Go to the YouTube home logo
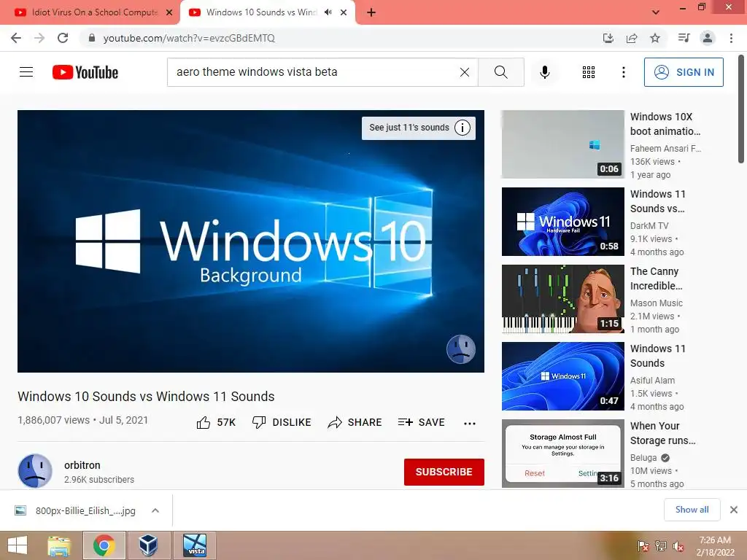This screenshot has width=747, height=560. [85, 72]
